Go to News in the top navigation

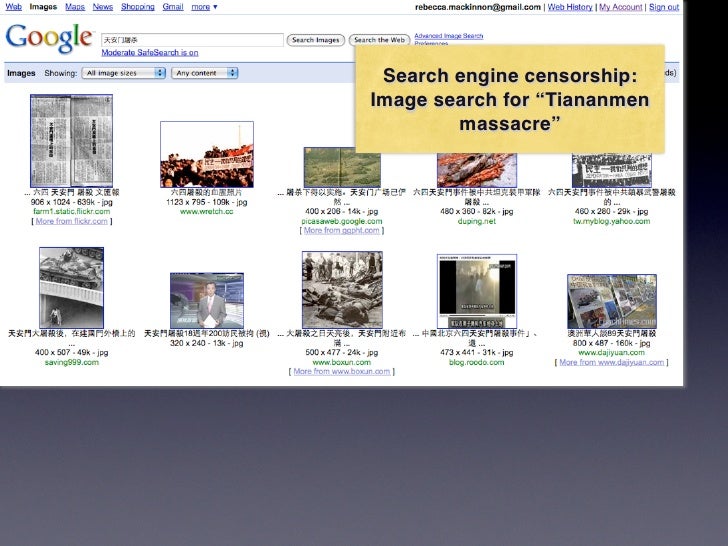point(103,6)
